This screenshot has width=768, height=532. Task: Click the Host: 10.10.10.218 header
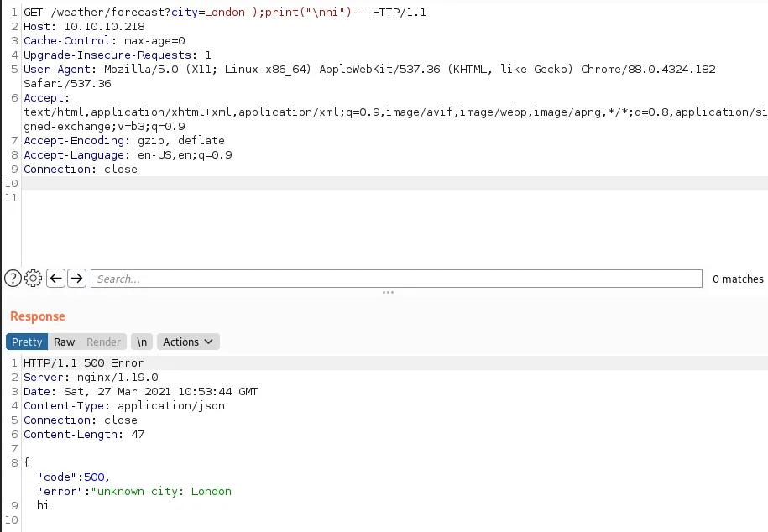(x=84, y=27)
